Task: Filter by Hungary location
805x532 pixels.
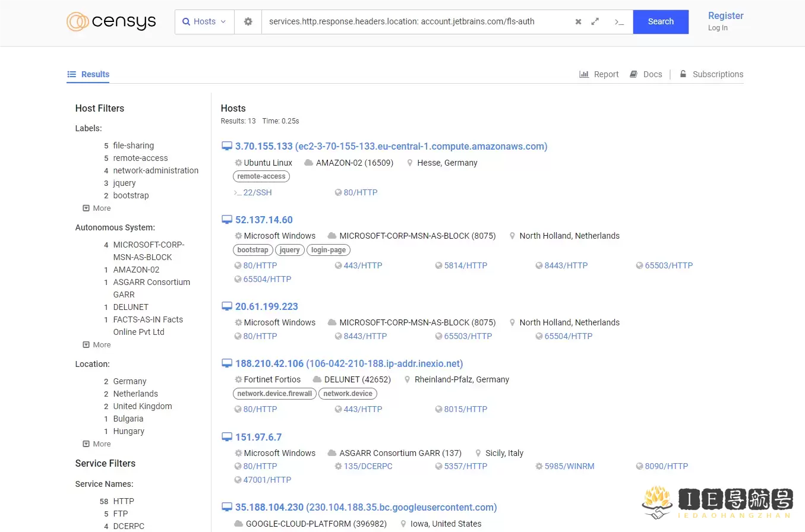Action: 129,431
